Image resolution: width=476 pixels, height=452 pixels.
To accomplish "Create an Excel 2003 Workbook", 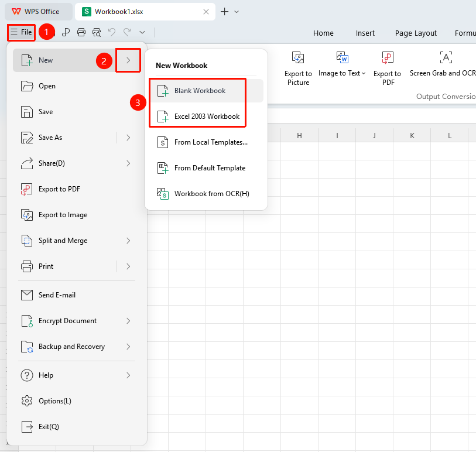I will (x=207, y=117).
